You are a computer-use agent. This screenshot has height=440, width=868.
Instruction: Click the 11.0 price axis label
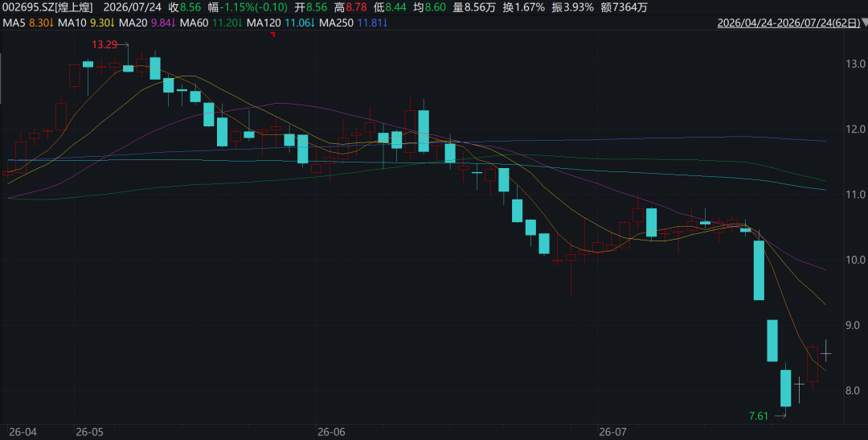(856, 195)
